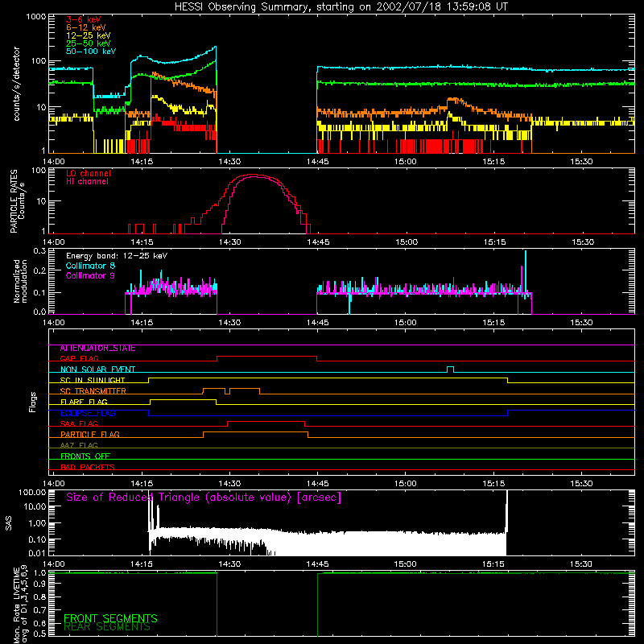Click the SAS axis label
Viewport: 644px width, 644px height.
9,523
